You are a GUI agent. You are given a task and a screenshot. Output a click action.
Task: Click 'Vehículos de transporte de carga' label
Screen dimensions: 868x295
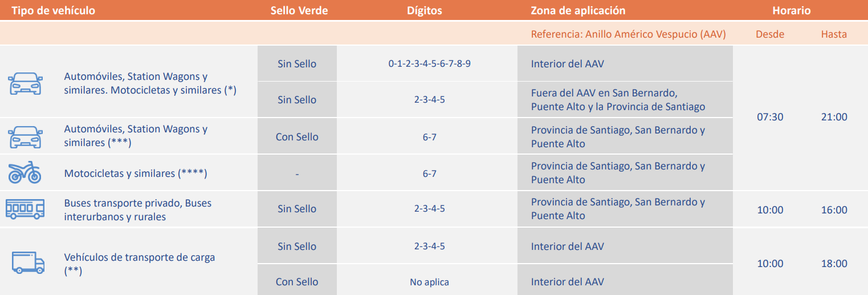tap(140, 257)
